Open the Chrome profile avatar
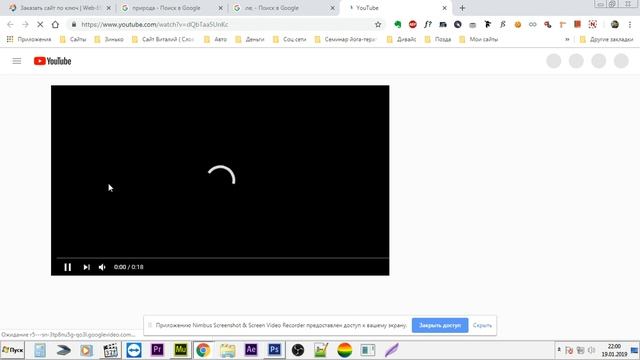 (615, 24)
